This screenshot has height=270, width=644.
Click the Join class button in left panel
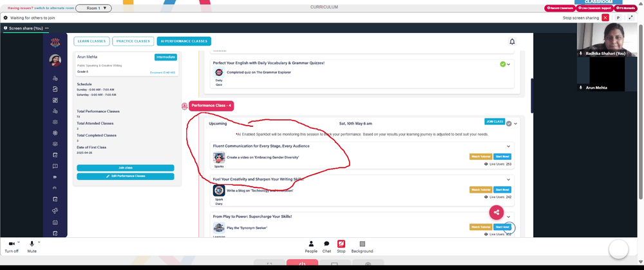click(x=126, y=168)
